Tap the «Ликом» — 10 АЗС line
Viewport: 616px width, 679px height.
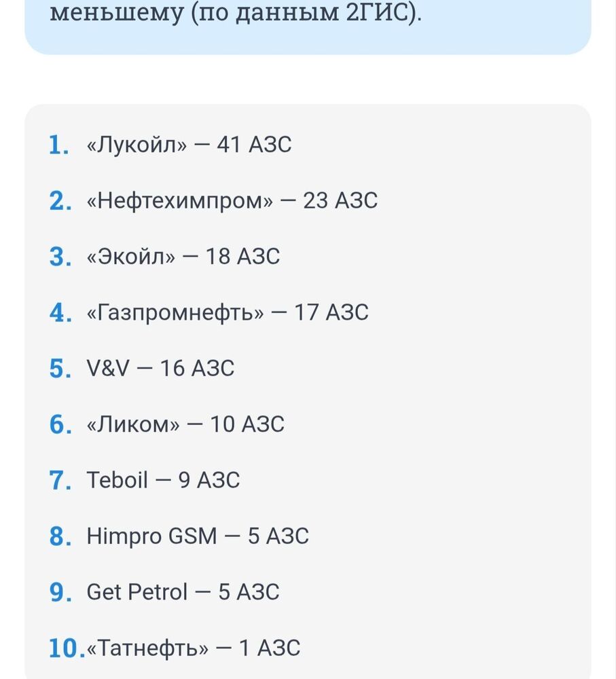pos(185,424)
